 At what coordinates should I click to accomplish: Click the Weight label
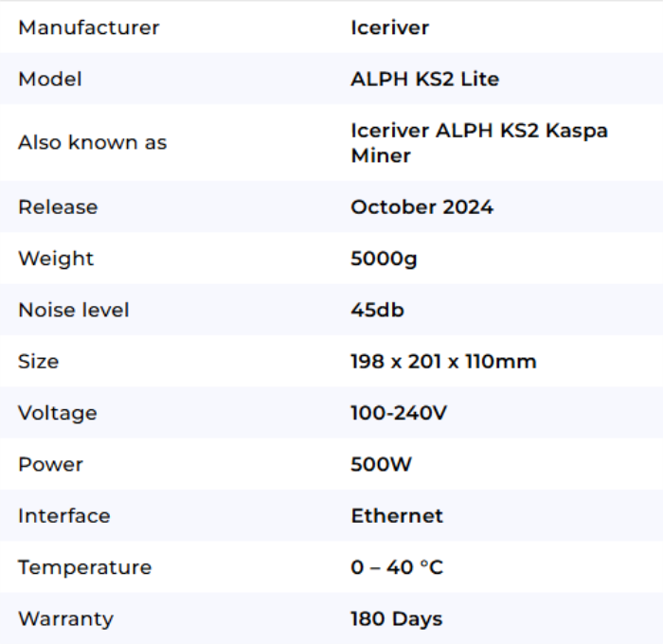click(x=56, y=259)
